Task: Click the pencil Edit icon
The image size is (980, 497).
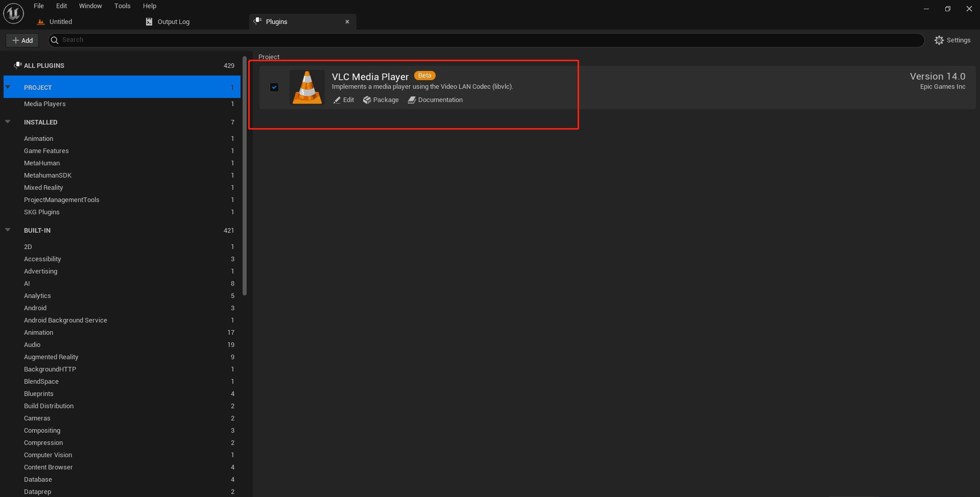Action: (x=337, y=100)
